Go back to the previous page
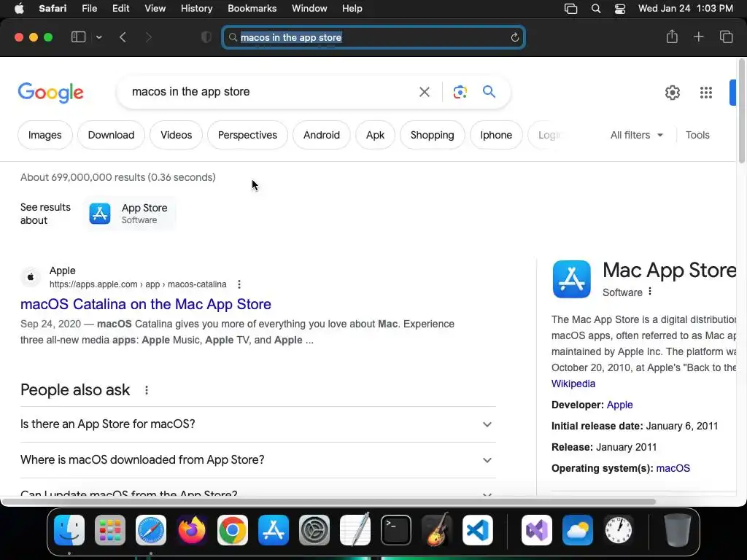Viewport: 747px width, 560px height. [123, 37]
